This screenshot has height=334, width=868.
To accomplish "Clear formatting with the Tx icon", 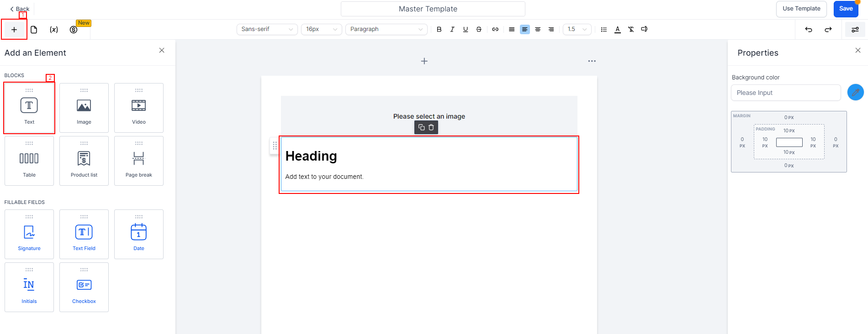I will [x=631, y=29].
